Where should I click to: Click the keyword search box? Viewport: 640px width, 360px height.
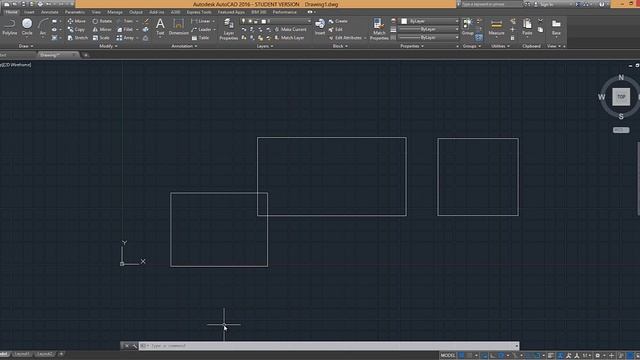[491, 4]
